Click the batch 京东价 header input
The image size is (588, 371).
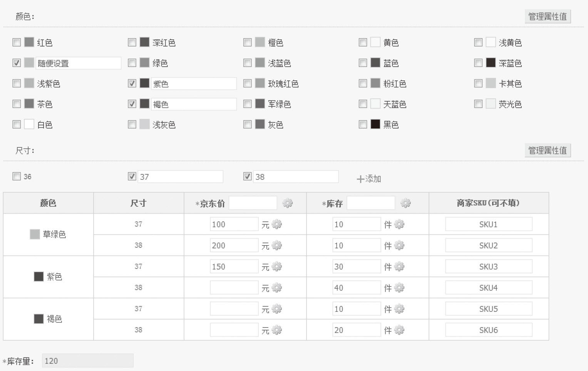click(253, 203)
